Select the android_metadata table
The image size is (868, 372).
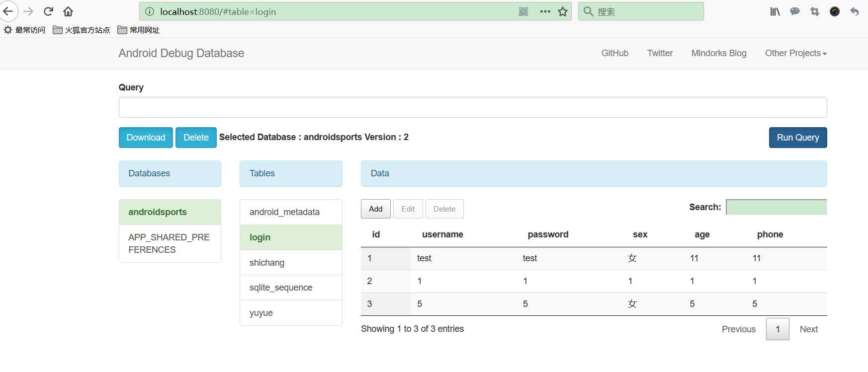[x=291, y=212]
